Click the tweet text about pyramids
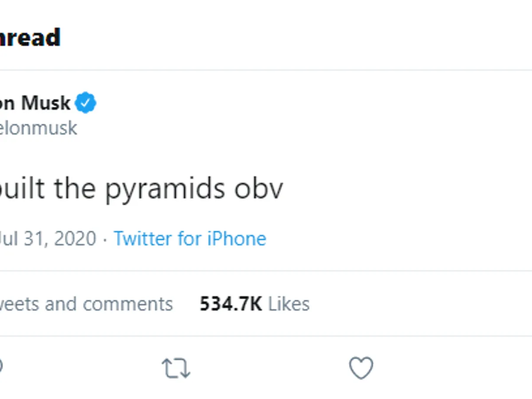 pos(141,188)
